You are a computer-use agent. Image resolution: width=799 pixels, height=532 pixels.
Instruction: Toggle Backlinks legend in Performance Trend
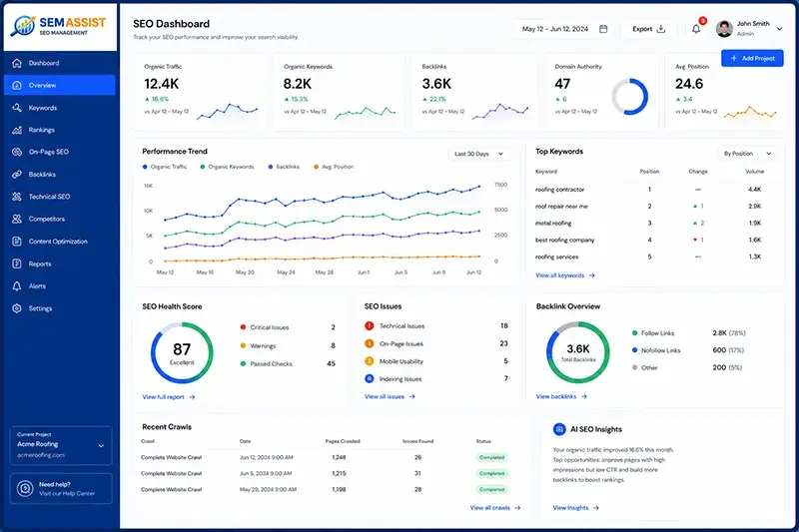point(284,167)
